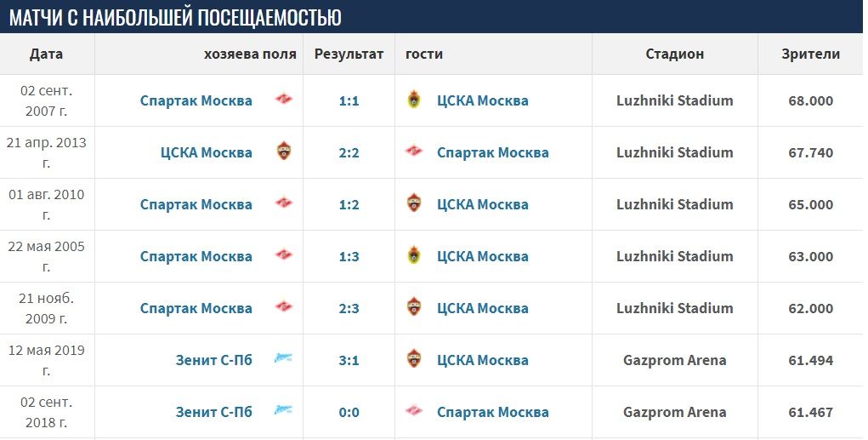Screen dimensions: 868x440
Task: Open host ЦСКА Москва in 2013 row
Action: (207, 152)
